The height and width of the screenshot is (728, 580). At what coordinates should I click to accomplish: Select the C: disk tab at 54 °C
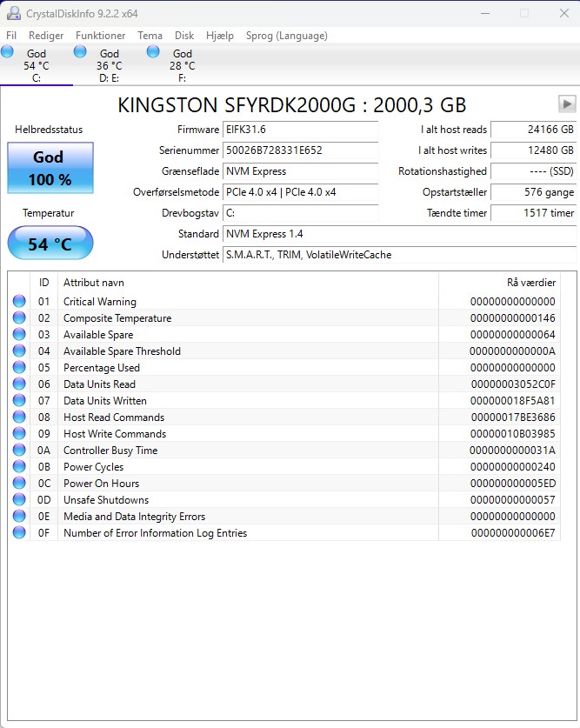(x=37, y=65)
